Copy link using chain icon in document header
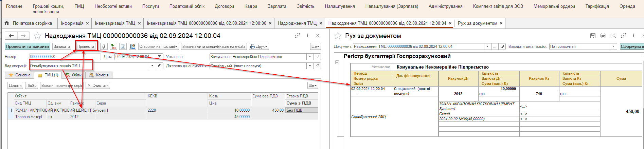Screen dimensions: 644x149 [297, 36]
